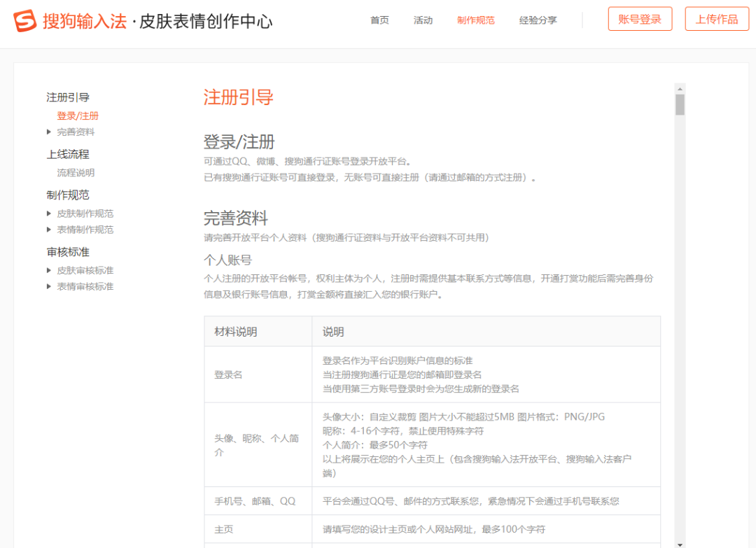Open 流程说明 in the sidebar
This screenshot has height=548, width=756.
coord(76,173)
